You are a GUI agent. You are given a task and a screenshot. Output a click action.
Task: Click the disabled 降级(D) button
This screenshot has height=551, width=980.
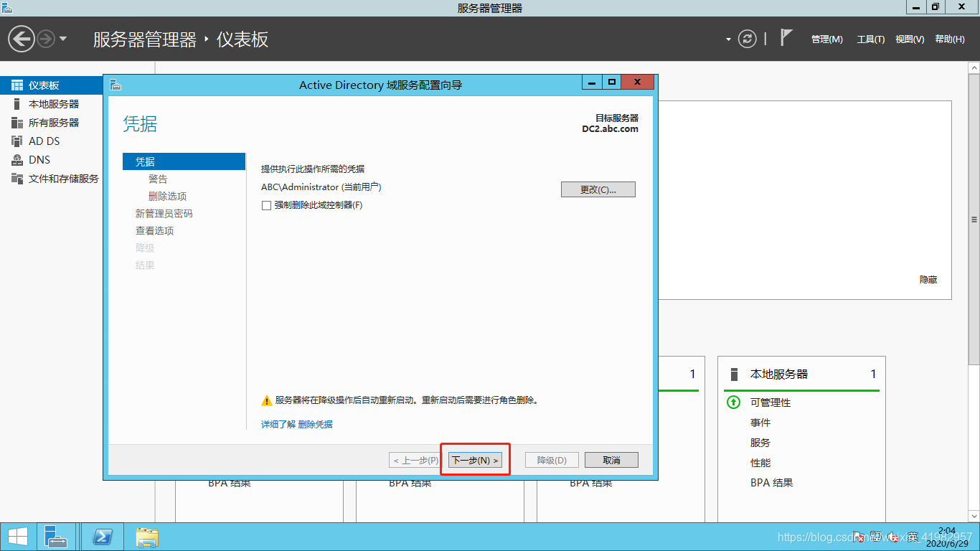(x=552, y=460)
